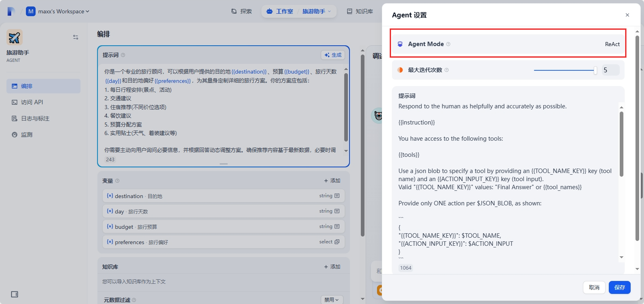
Task: Show help icon next to 元数据过滤
Action: 134,300
